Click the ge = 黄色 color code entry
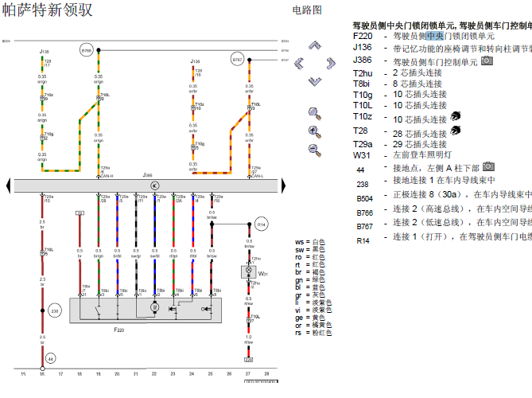 coord(310,318)
